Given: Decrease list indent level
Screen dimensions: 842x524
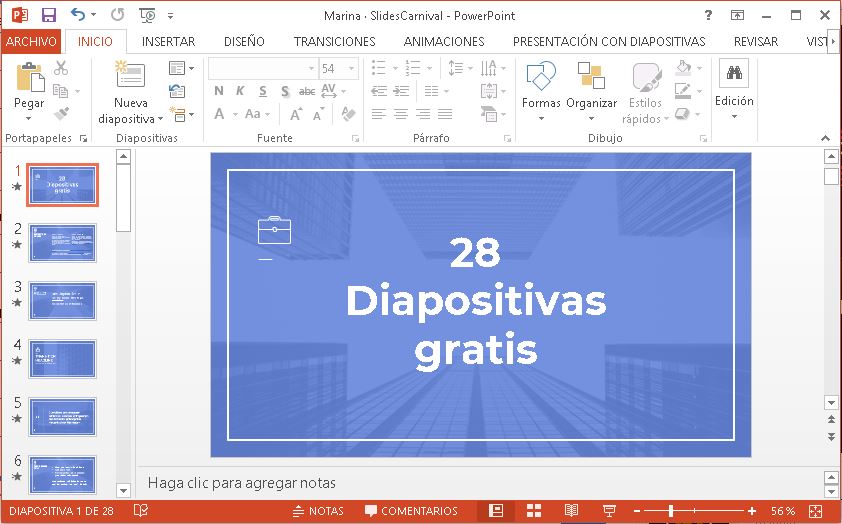Looking at the screenshot, I should click(x=379, y=91).
